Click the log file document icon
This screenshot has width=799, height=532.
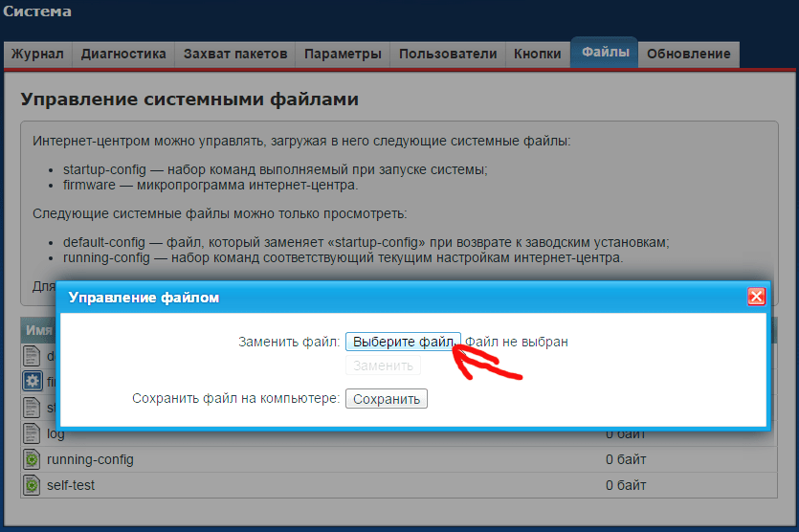click(x=32, y=433)
